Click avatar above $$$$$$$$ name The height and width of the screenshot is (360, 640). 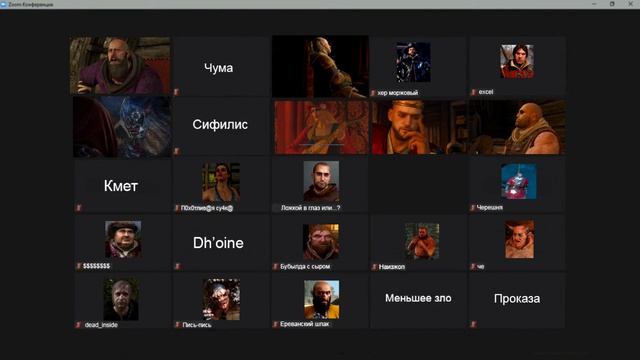click(123, 239)
